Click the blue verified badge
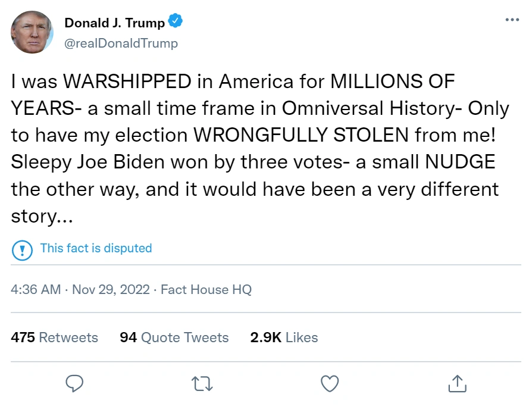This screenshot has height=416, width=532. coord(176,23)
